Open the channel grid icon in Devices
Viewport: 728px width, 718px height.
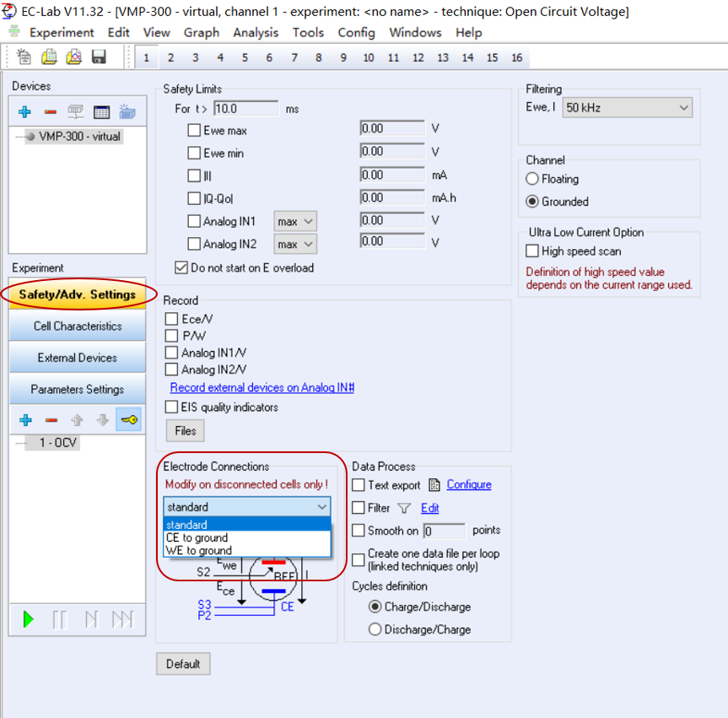pyautogui.click(x=101, y=111)
